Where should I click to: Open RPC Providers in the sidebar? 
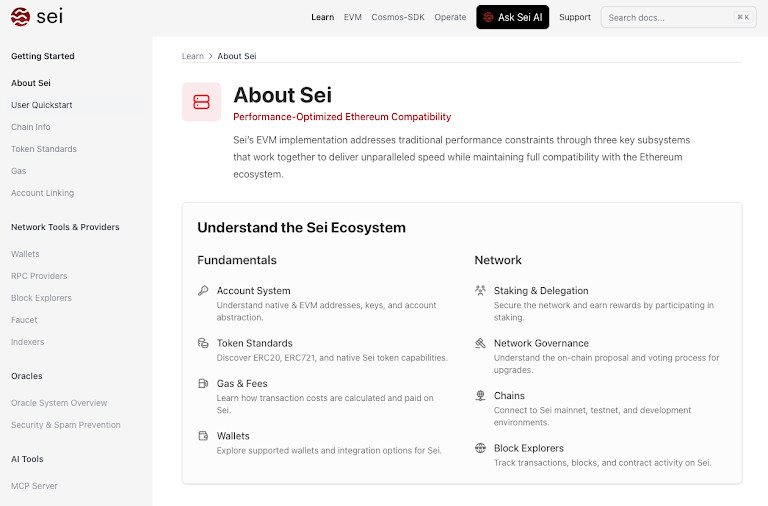(x=39, y=276)
